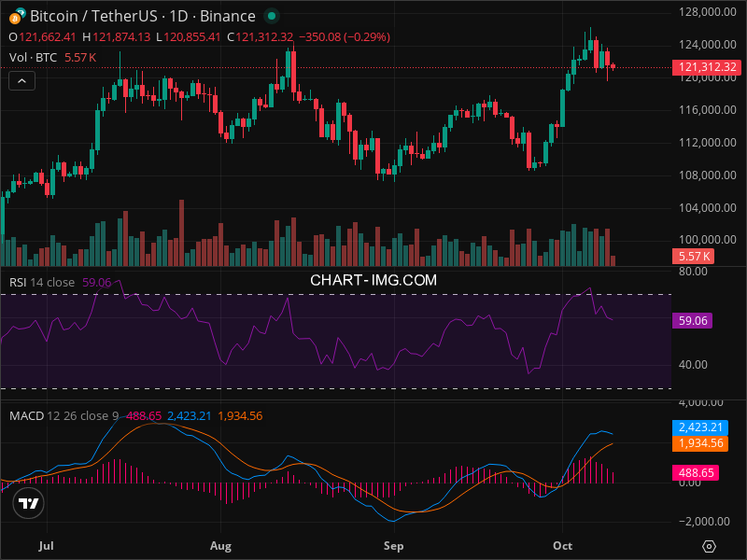Click the red current price label 121,312.32
Screen dimensions: 747x560
tap(705, 68)
